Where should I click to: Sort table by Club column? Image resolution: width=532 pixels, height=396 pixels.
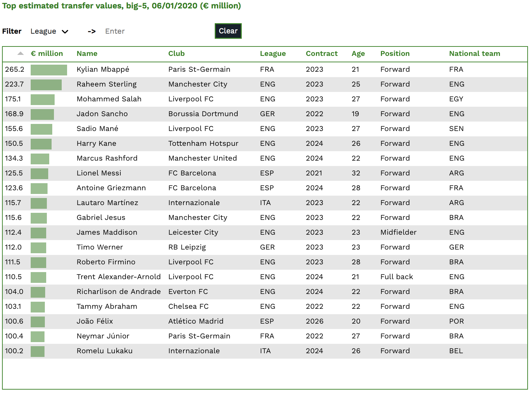[176, 54]
